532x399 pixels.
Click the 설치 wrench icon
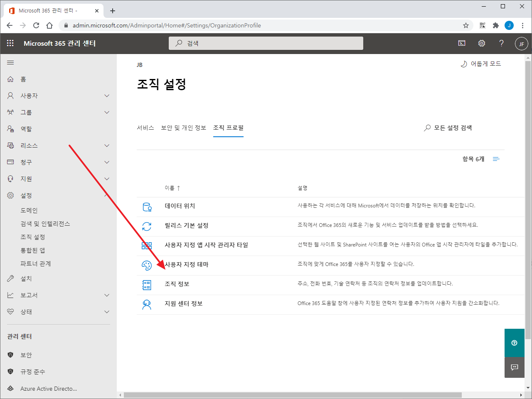coord(10,278)
